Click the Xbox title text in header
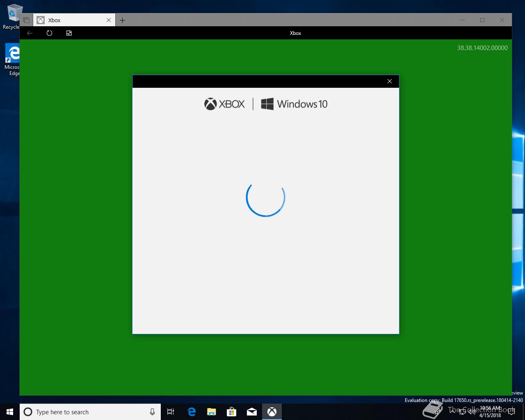The image size is (525, 420). click(295, 33)
